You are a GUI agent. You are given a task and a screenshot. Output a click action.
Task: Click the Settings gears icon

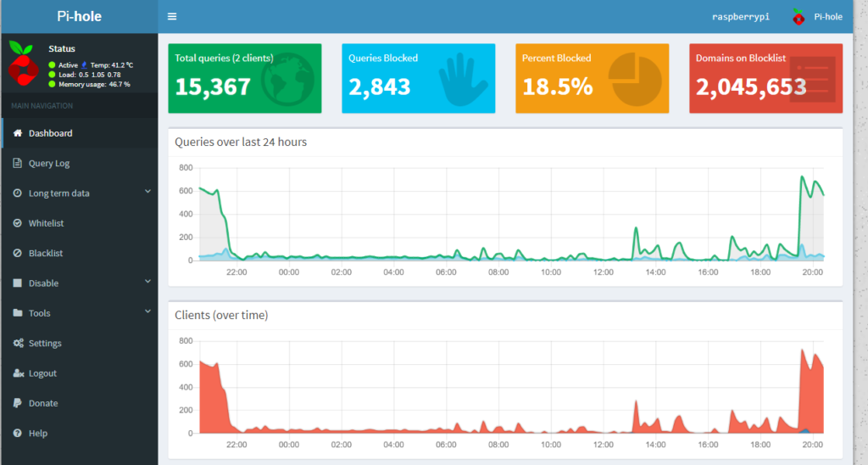point(18,343)
